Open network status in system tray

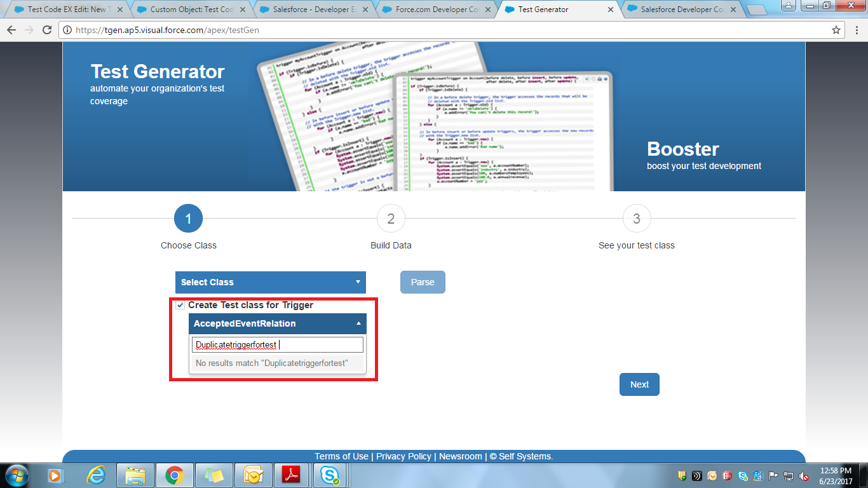(x=789, y=475)
